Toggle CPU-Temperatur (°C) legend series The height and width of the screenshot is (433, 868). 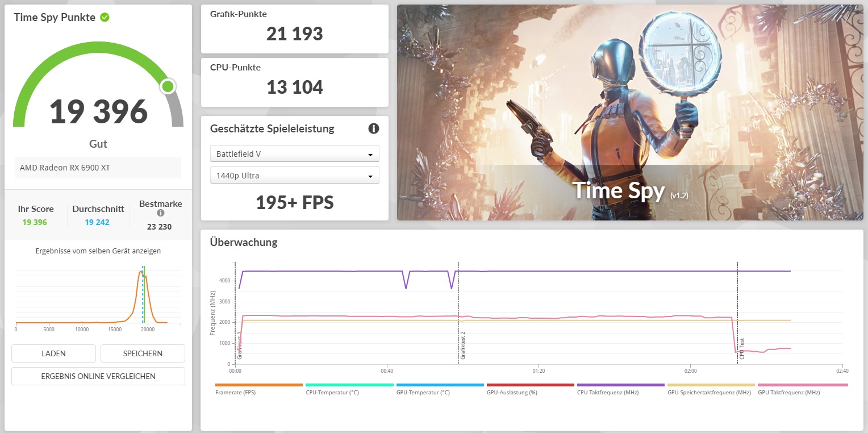pyautogui.click(x=349, y=389)
